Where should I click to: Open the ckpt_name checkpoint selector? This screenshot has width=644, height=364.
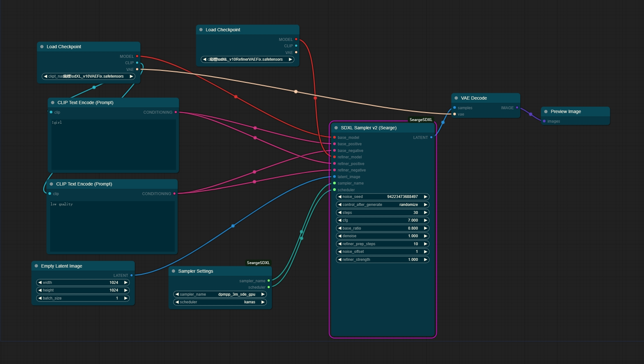coord(89,76)
